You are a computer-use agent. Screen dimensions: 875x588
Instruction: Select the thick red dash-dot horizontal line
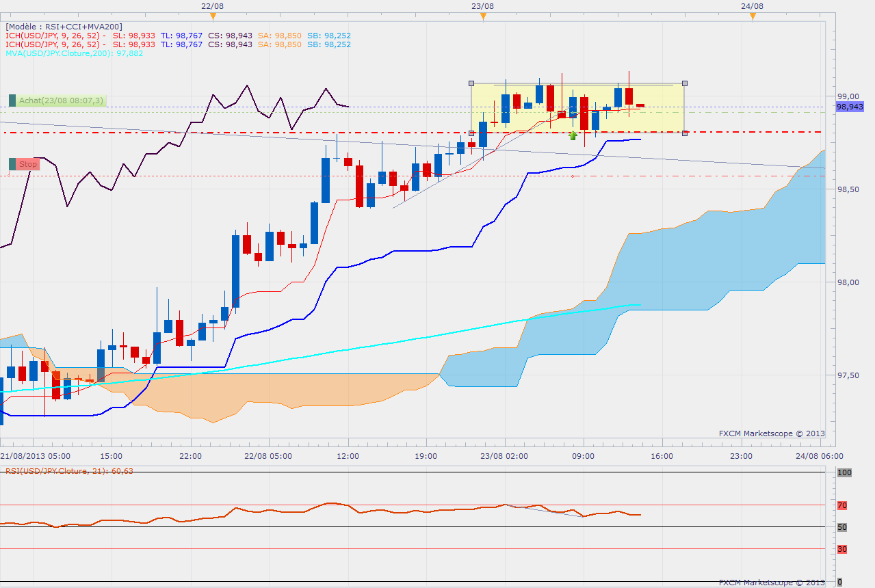pos(413,132)
